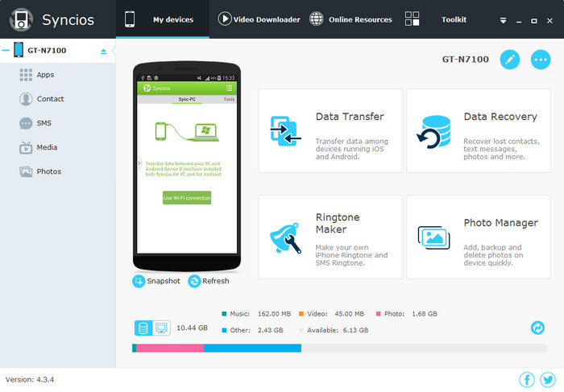564x392 pixels.
Task: Switch to SD card storage view
Action: 162,328
